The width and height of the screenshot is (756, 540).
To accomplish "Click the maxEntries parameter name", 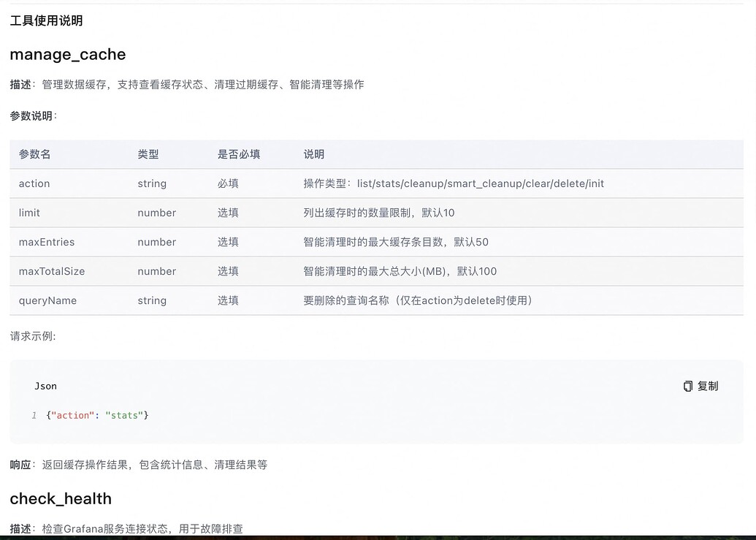I will [42, 242].
